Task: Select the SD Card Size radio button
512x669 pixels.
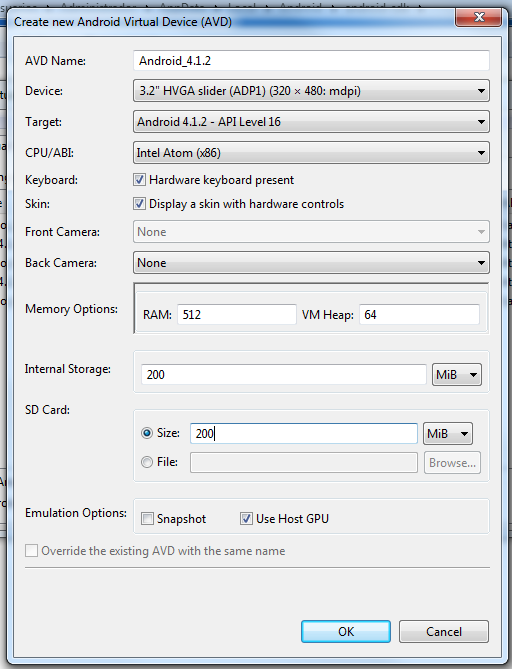Action: coord(147,433)
